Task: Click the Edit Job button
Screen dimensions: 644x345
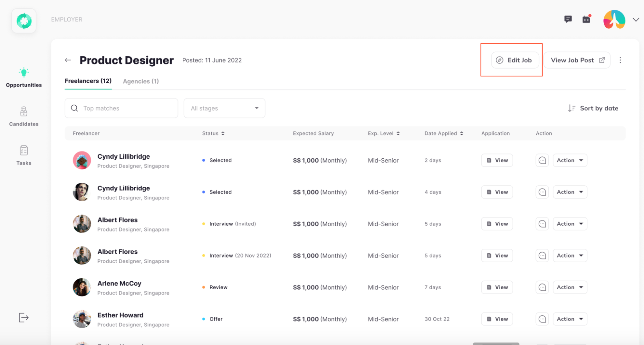Action: click(x=515, y=60)
